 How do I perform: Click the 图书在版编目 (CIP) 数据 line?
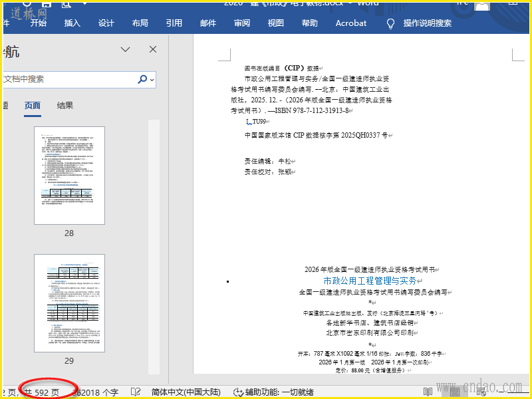point(282,68)
